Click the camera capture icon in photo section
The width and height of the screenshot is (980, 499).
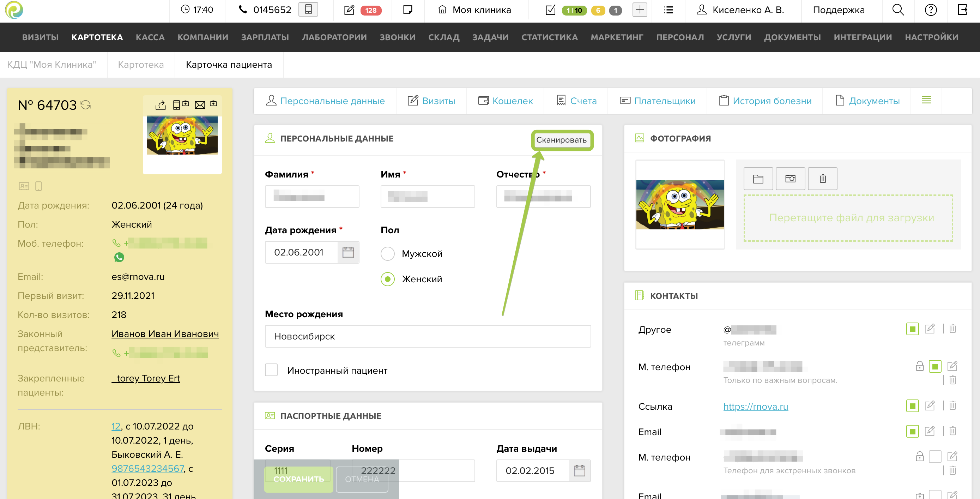coord(791,179)
